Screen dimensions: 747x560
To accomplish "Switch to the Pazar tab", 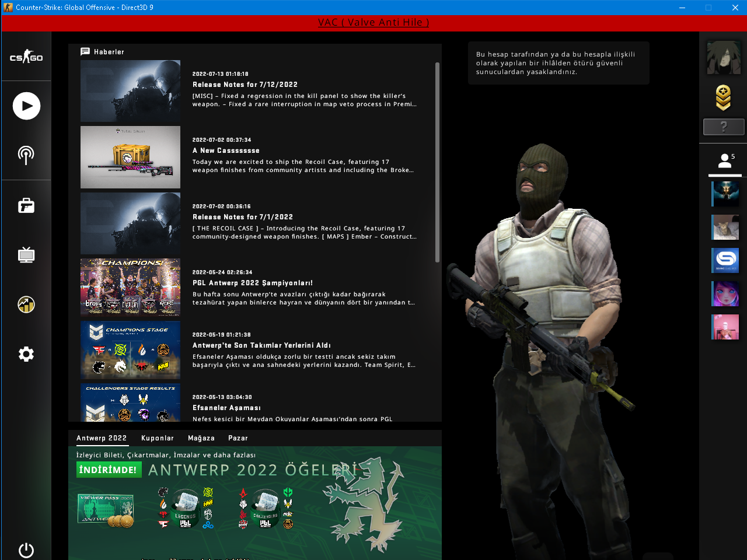I will 238,438.
